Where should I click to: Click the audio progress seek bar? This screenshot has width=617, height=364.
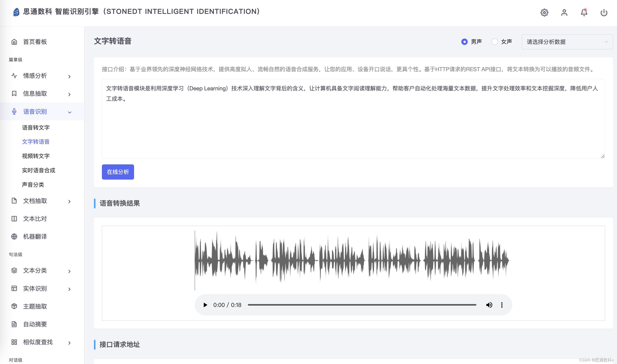pyautogui.click(x=362, y=305)
